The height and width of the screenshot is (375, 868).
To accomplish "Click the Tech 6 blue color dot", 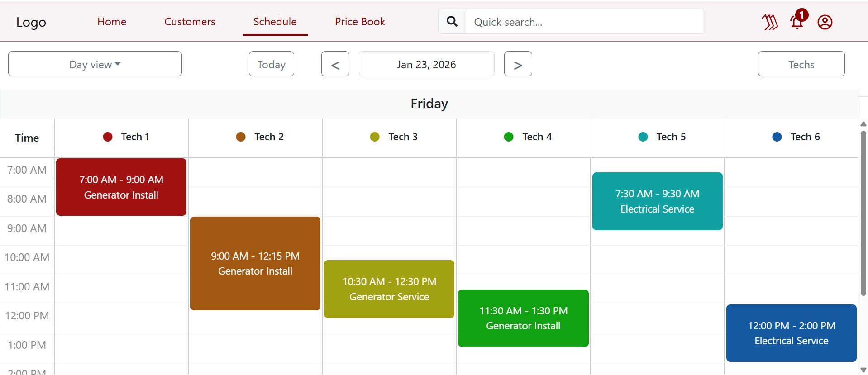I will 777,137.
